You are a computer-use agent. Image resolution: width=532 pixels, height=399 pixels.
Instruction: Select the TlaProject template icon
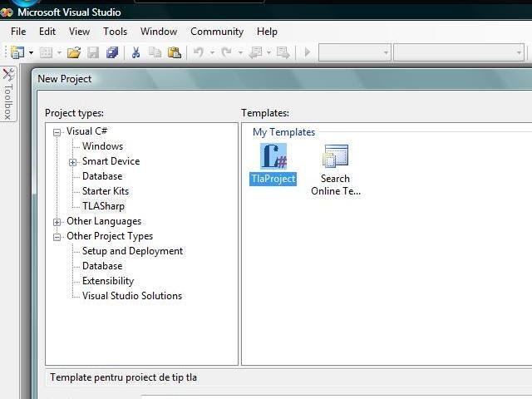tap(273, 165)
